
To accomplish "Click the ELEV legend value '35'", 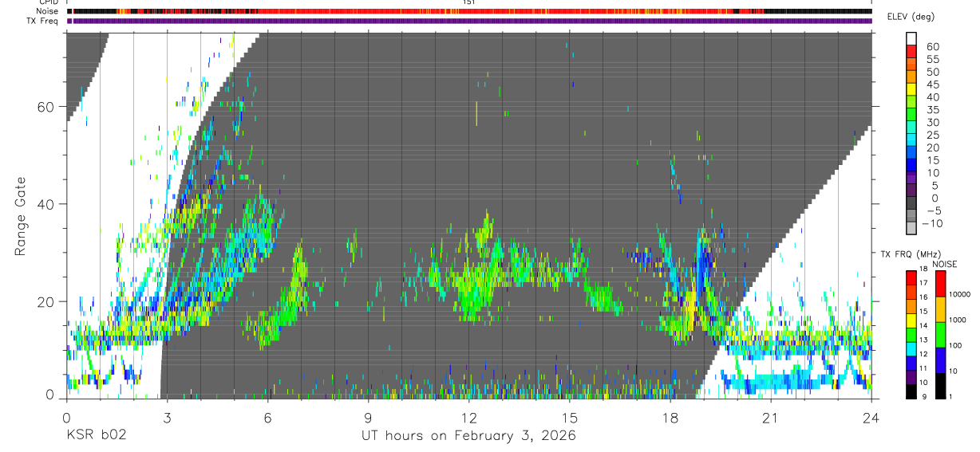I will (x=932, y=109).
